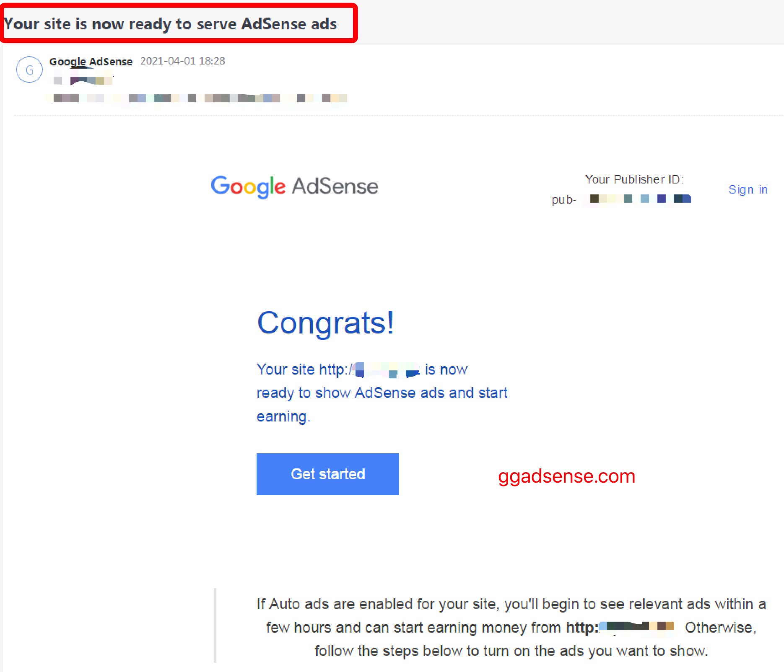Screen dimensions: 784x672
Task: Click the pub- prefix text
Action: [x=564, y=200]
